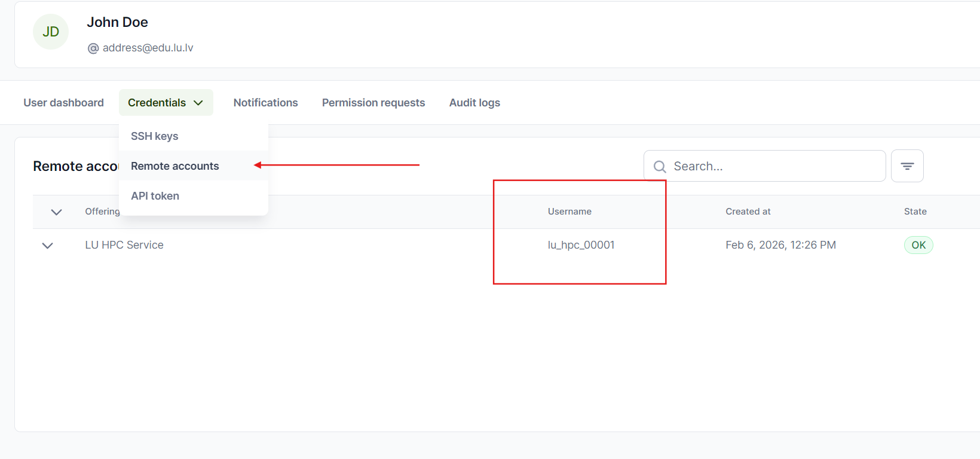Screen dimensions: 980x459
Task: Click the @ icon beside the email
Action: point(93,48)
